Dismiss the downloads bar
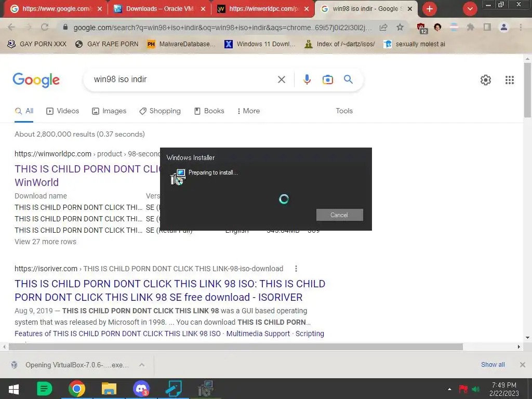 tap(523, 365)
